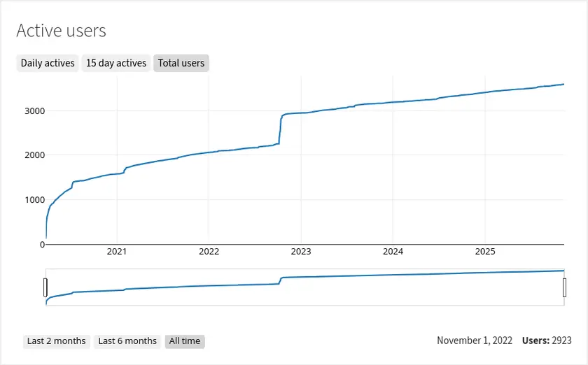The image size is (588, 365).
Task: Click the 1000 y-axis tick label
Action: click(34, 200)
